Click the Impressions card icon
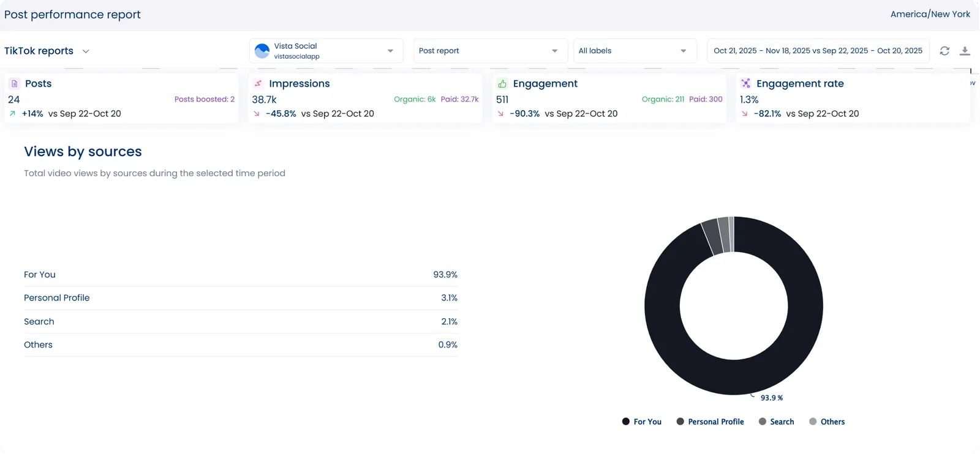 pyautogui.click(x=258, y=84)
